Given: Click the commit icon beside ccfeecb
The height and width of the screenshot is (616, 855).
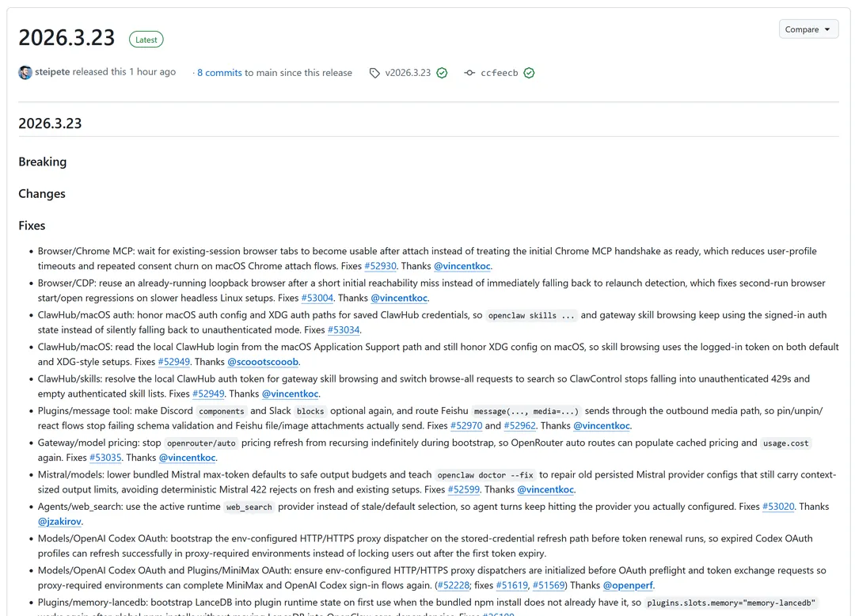Looking at the screenshot, I should [x=469, y=73].
